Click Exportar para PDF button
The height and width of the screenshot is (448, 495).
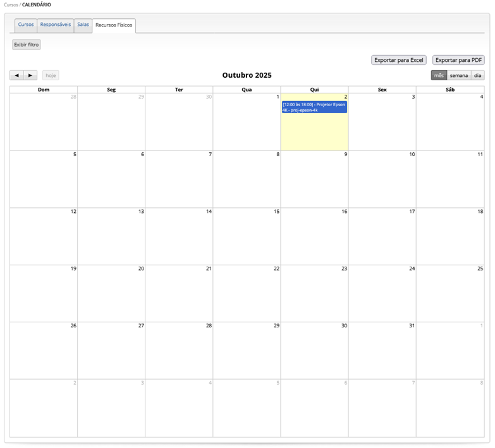[458, 60]
